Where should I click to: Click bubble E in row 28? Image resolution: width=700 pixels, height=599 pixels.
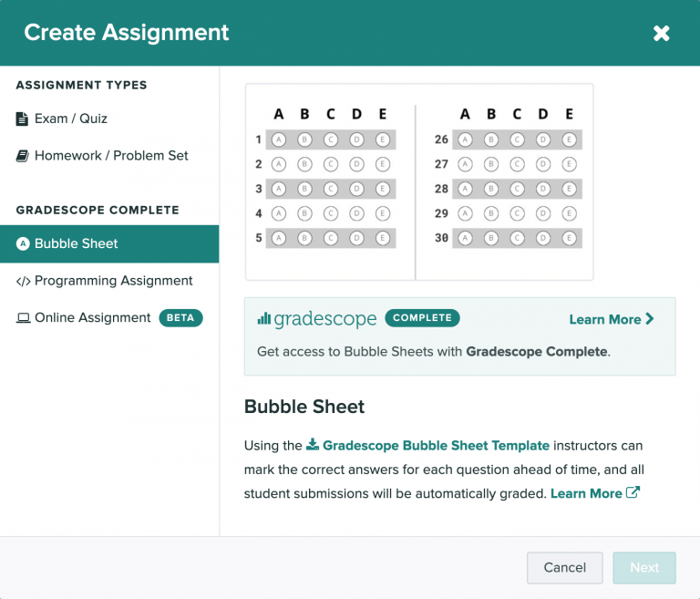pyautogui.click(x=569, y=189)
